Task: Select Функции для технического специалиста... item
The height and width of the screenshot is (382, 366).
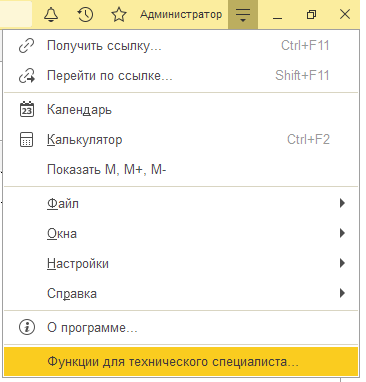Action: (x=181, y=362)
